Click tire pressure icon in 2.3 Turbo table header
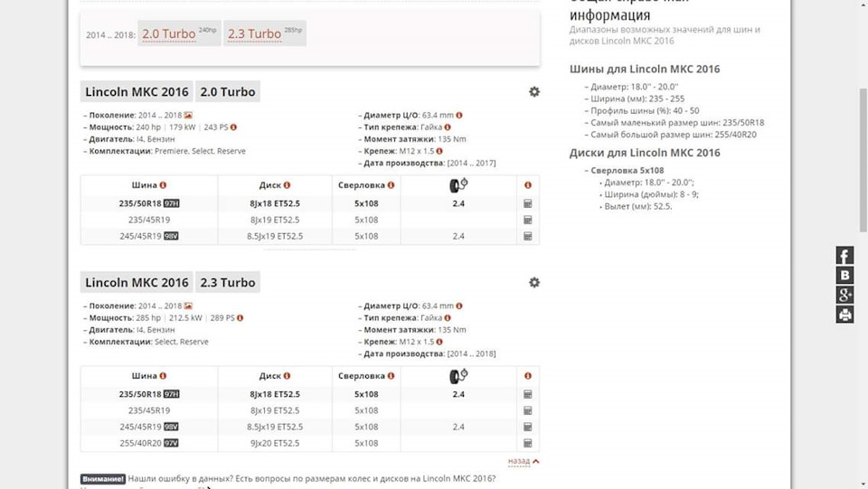The height and width of the screenshot is (489, 868). click(x=458, y=376)
